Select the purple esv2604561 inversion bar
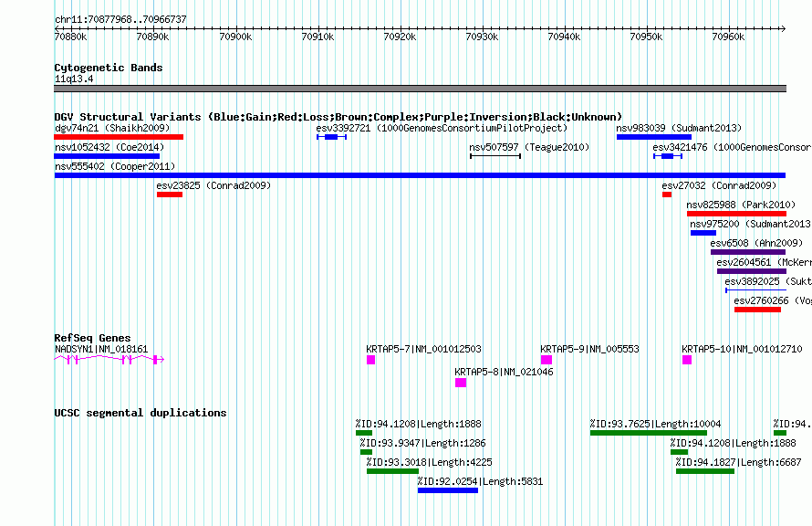The height and width of the screenshot is (526, 812). [752, 271]
